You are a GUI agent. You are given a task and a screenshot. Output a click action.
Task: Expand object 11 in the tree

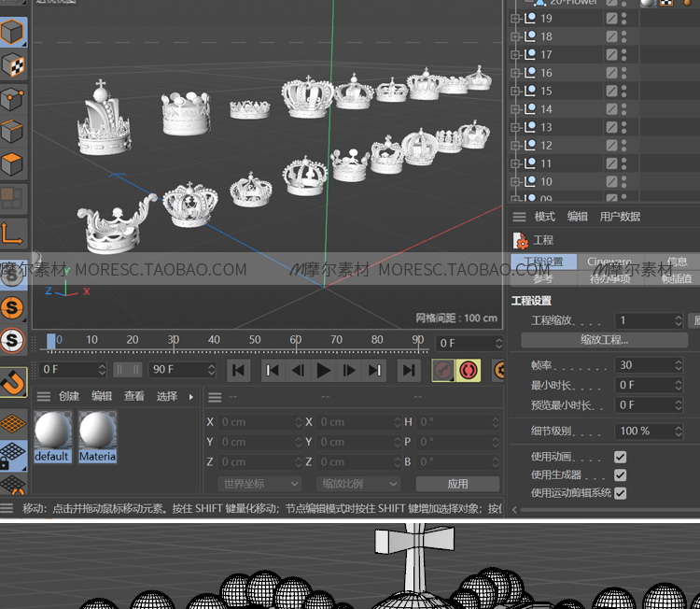click(x=515, y=163)
